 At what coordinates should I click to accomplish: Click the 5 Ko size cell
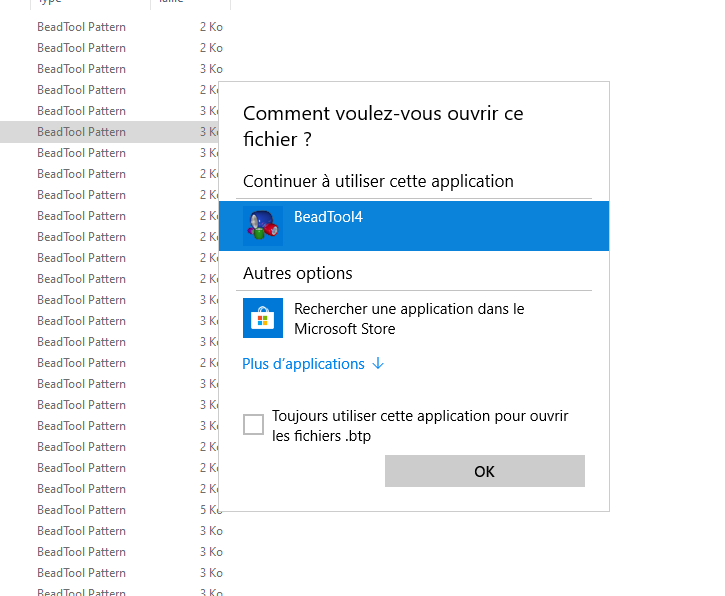tap(211, 510)
